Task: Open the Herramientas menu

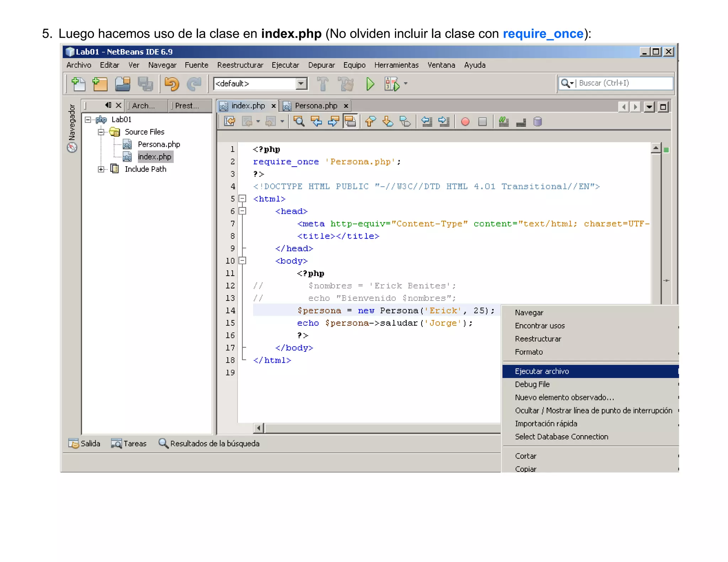Action: coord(396,65)
